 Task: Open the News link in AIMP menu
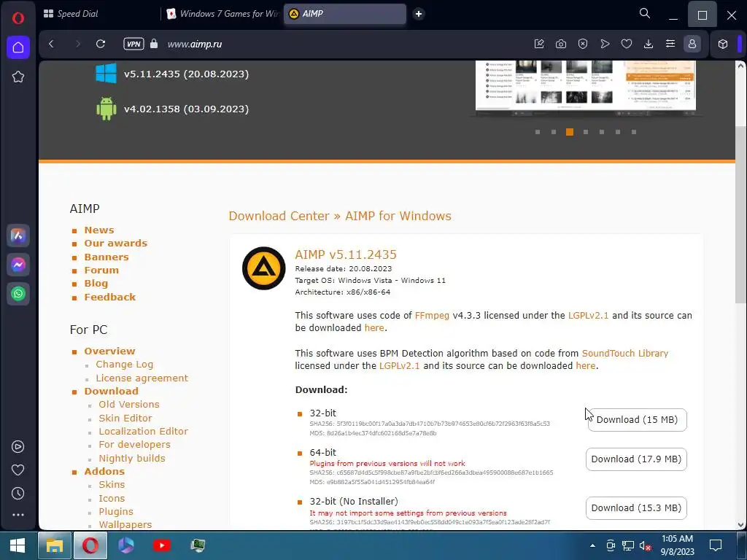point(99,230)
